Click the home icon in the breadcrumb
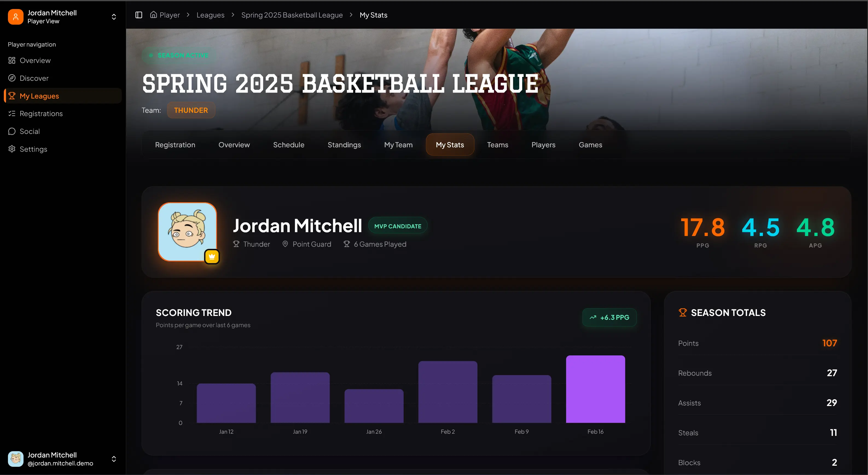 click(x=153, y=15)
